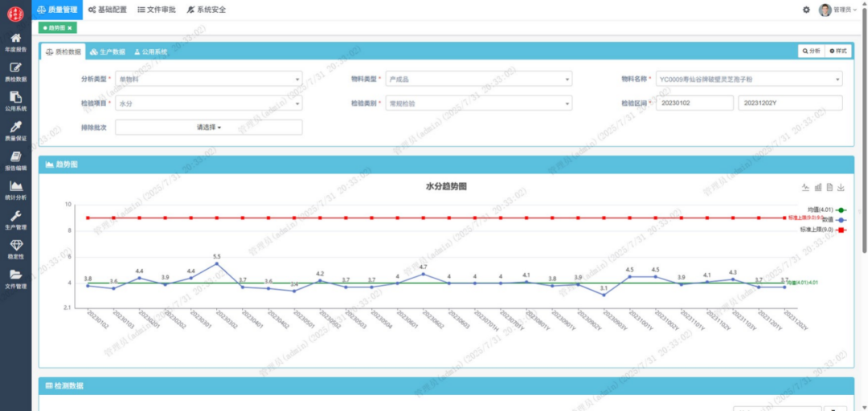Open 稳定性 diamond icon in sidebar
The width and height of the screenshot is (868, 411).
tap(15, 246)
